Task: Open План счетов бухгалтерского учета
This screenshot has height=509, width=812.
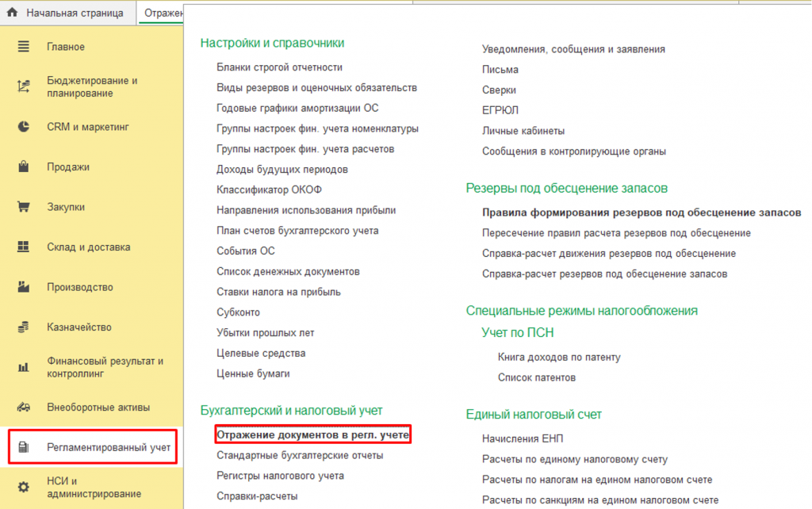Action: [298, 231]
